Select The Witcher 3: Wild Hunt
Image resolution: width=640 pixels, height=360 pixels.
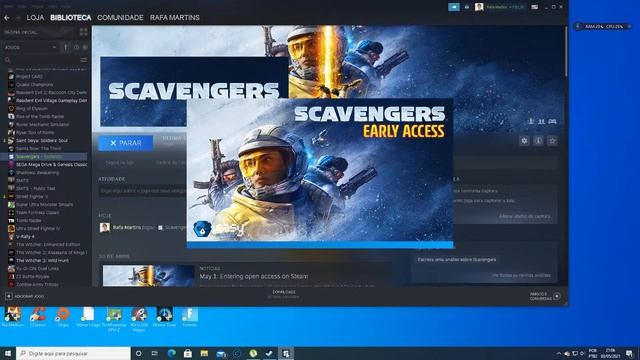[x=42, y=261]
